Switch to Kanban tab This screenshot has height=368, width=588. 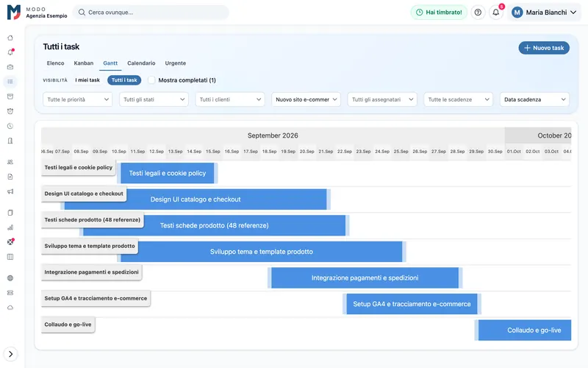(83, 63)
